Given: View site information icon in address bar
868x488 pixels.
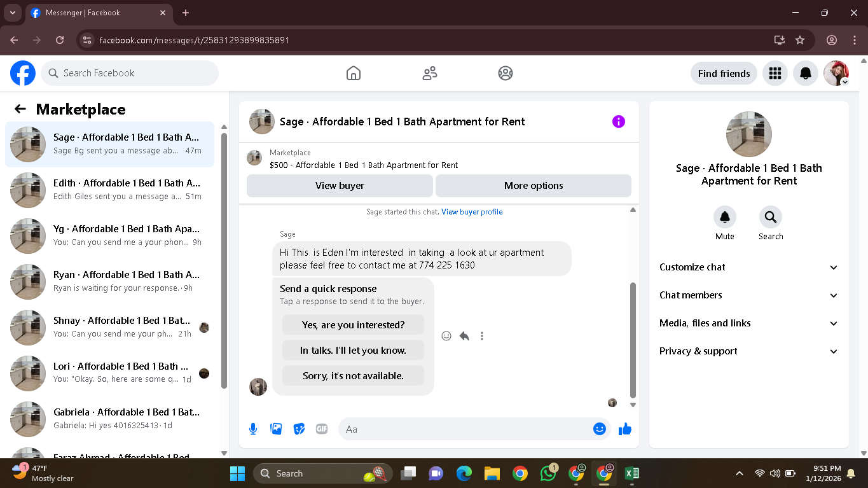Looking at the screenshot, I should tap(88, 40).
